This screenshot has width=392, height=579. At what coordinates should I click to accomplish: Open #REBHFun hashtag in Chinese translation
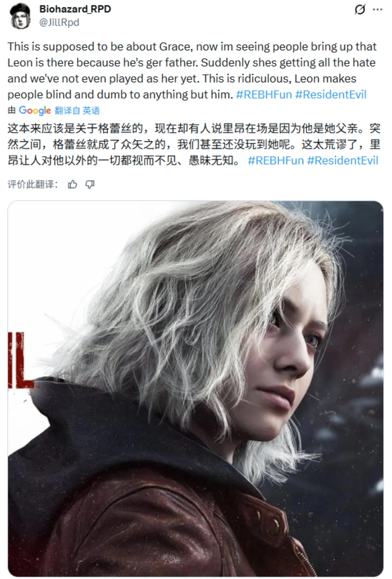pyautogui.click(x=276, y=160)
